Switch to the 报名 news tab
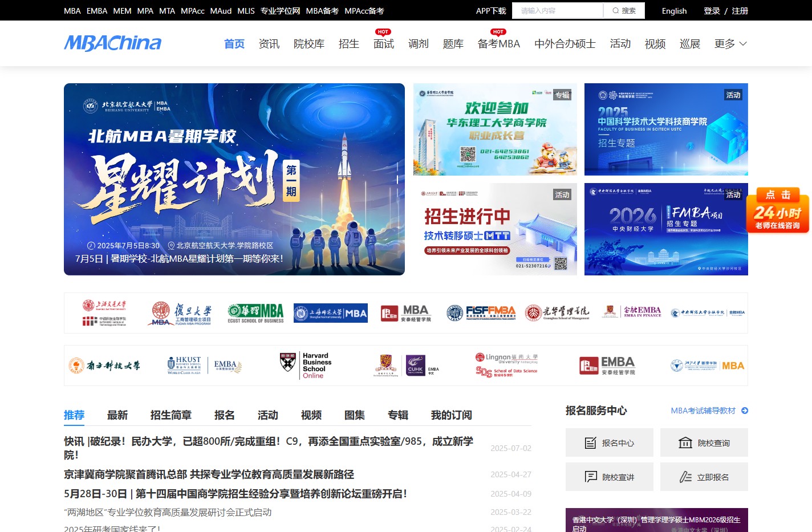The width and height of the screenshot is (812, 532). coord(225,415)
